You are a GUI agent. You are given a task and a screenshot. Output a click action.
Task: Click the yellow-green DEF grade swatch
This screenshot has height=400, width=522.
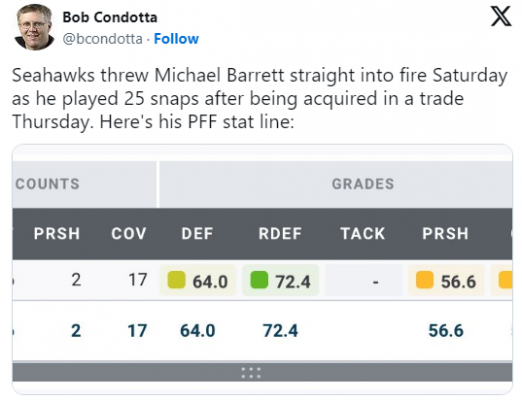click(176, 279)
